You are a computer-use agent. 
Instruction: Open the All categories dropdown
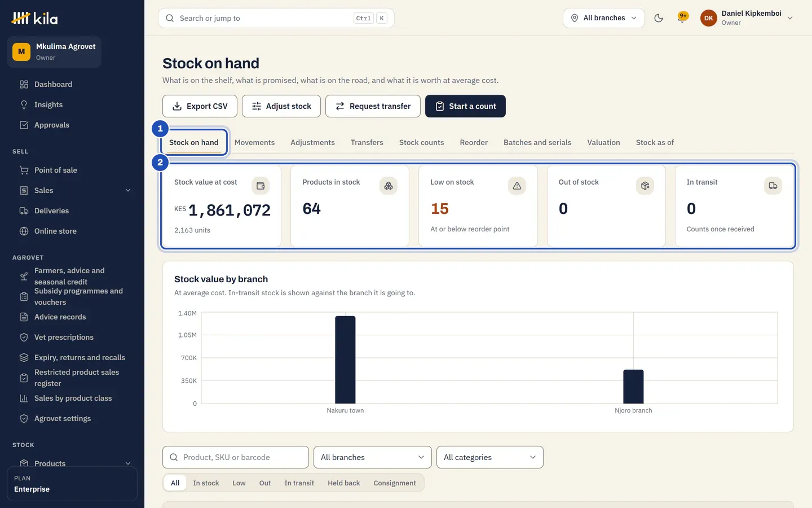click(489, 457)
